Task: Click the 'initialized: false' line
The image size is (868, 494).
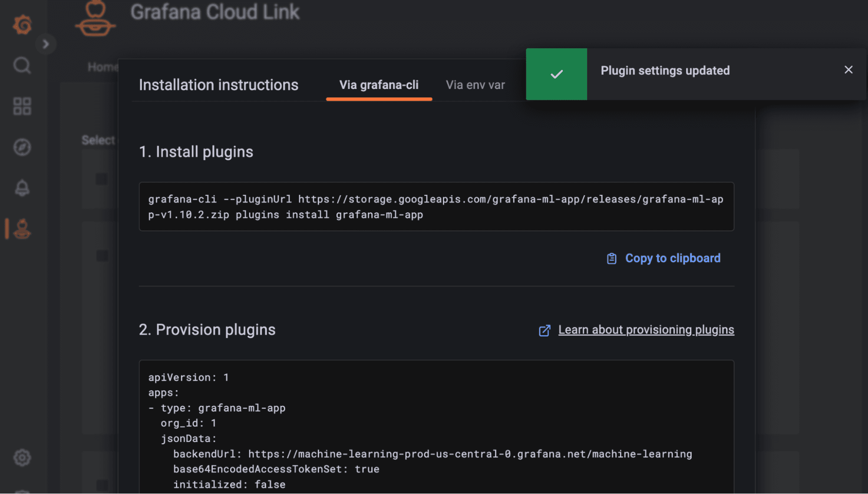Action: tap(229, 484)
